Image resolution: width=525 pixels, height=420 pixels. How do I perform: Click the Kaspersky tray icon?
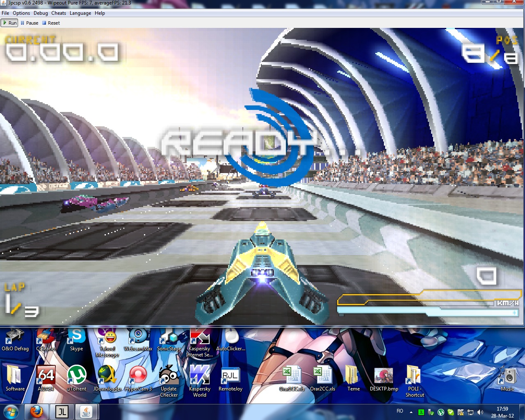coord(461,412)
